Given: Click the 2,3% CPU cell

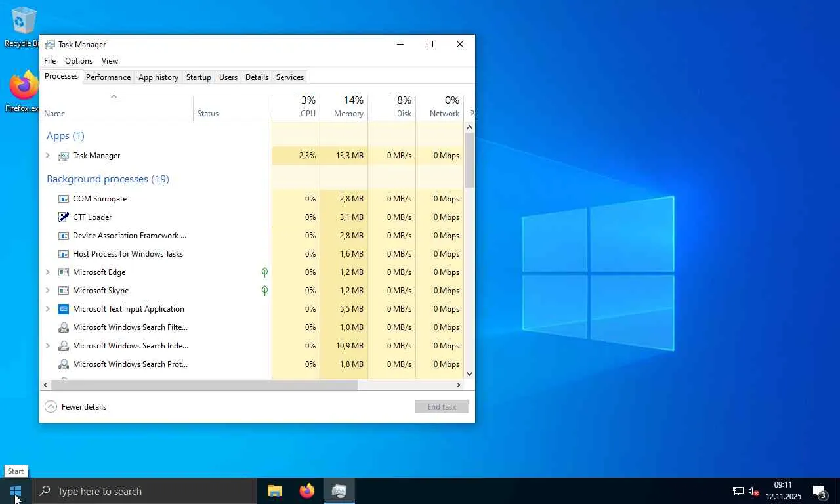Looking at the screenshot, I should [x=296, y=156].
